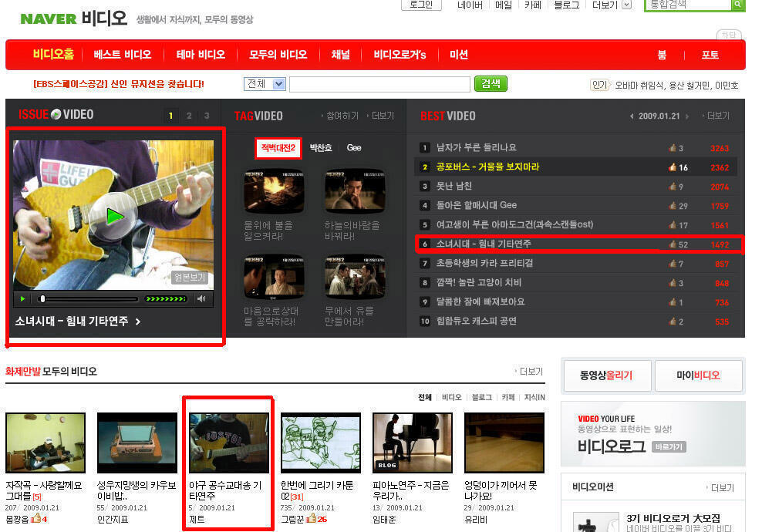The image size is (762, 532).
Task: Open the 블로그 link in top bar
Action: pyautogui.click(x=566, y=5)
